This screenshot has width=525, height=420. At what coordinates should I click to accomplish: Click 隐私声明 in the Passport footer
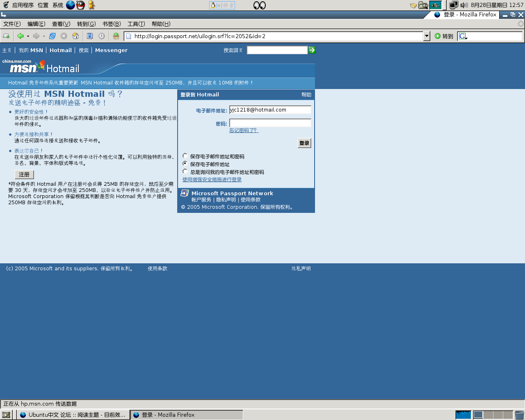226,200
